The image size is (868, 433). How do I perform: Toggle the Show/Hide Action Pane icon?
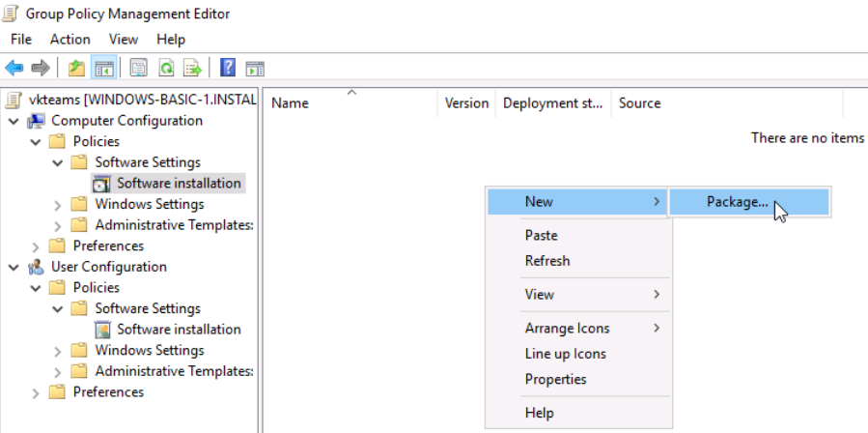(255, 68)
